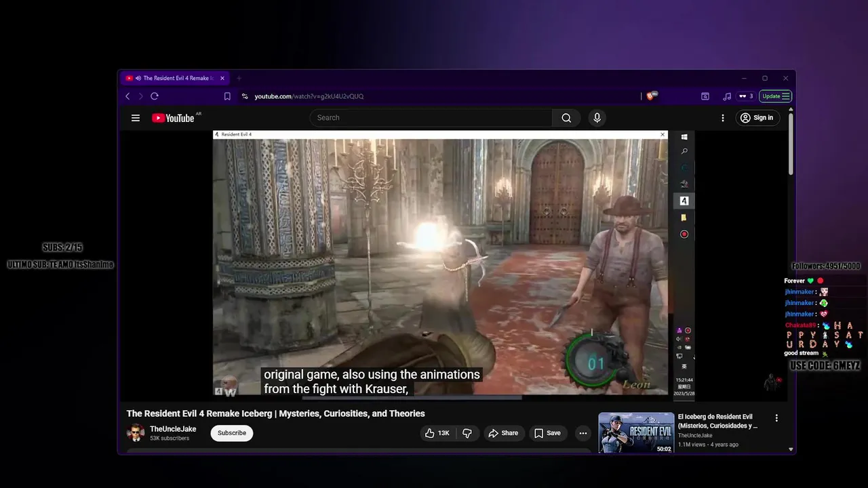Save video to a playlist
This screenshot has height=488, width=868.
click(x=547, y=433)
